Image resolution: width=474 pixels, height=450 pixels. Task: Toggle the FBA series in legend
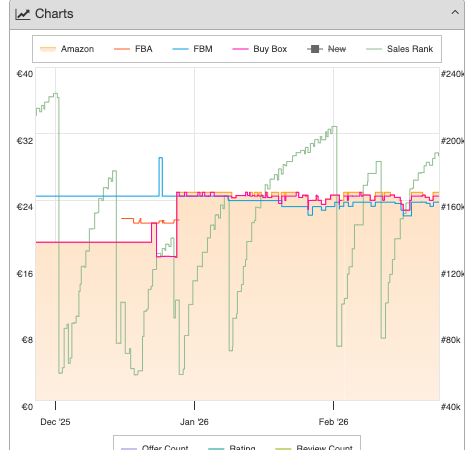pyautogui.click(x=133, y=49)
